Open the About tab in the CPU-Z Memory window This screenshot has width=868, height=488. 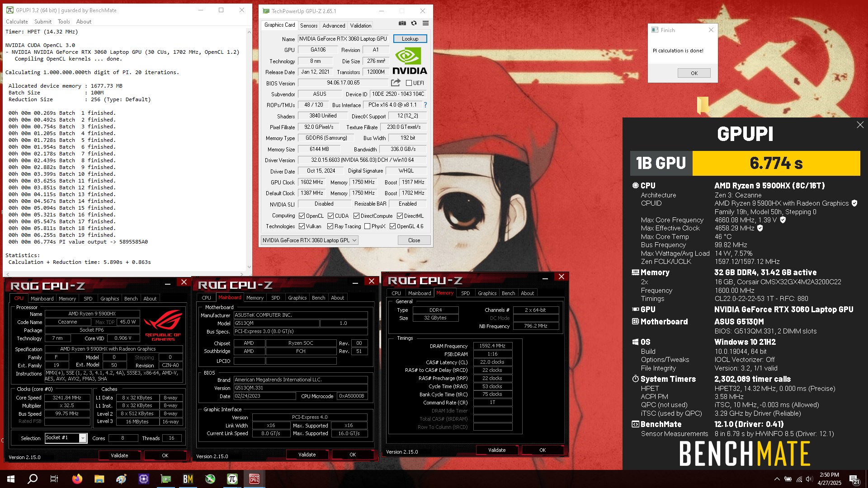point(527,293)
